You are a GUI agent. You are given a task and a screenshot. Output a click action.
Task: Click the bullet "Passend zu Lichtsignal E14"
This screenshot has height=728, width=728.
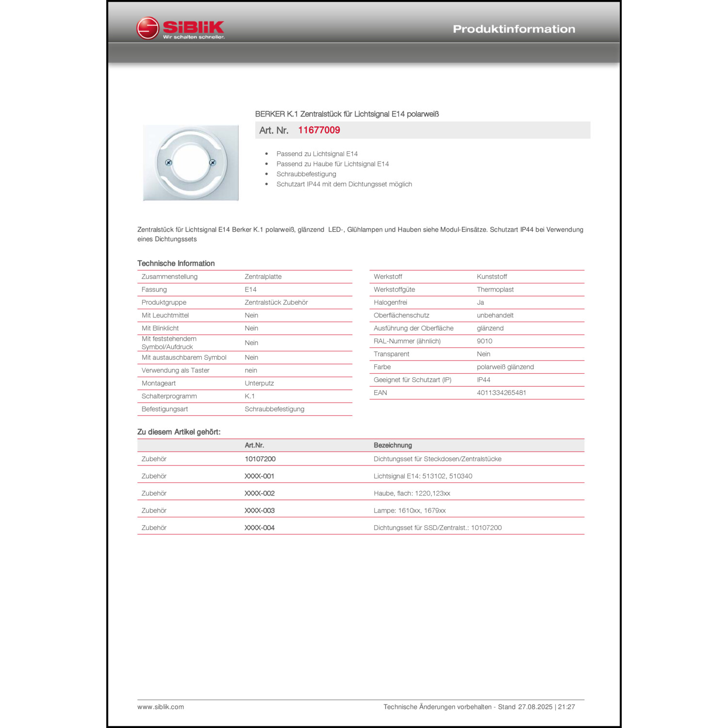coord(316,153)
